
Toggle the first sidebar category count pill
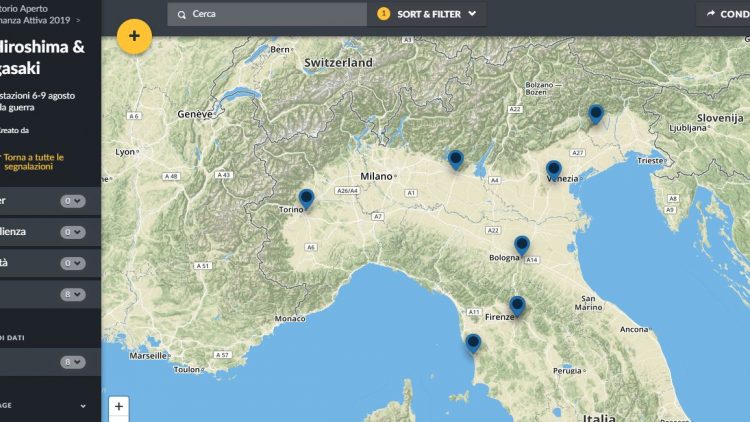[x=73, y=201]
